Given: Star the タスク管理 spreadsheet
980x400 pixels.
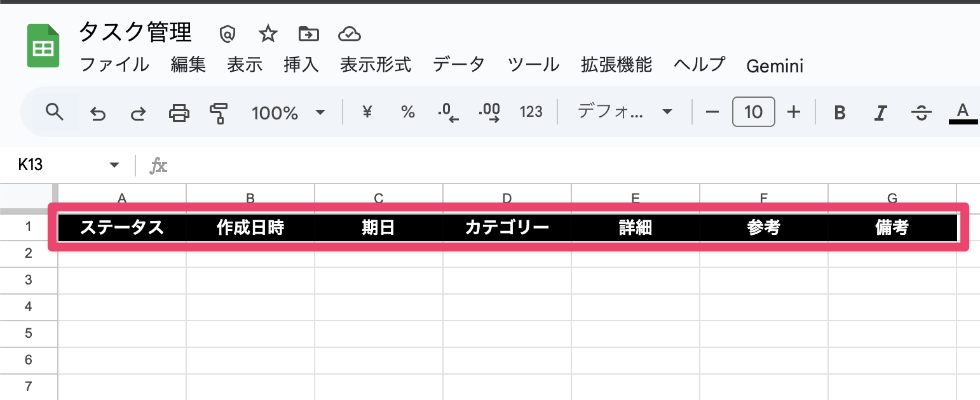Looking at the screenshot, I should [x=268, y=34].
